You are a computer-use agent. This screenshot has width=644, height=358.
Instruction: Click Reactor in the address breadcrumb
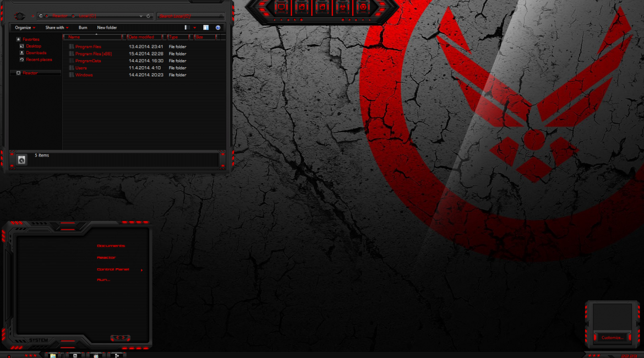pyautogui.click(x=59, y=16)
